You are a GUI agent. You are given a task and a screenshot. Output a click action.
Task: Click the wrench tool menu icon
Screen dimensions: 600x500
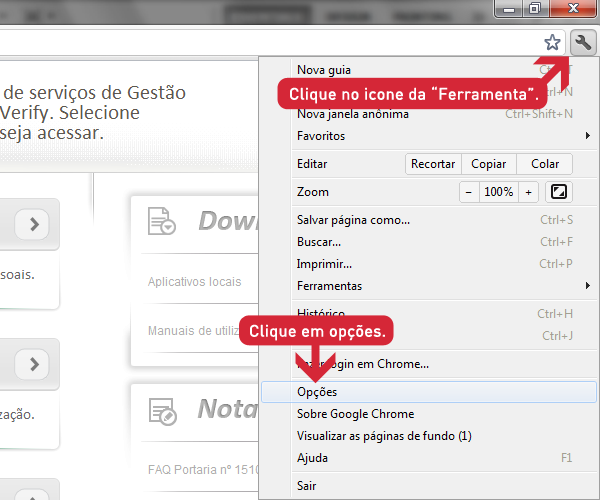[x=583, y=42]
